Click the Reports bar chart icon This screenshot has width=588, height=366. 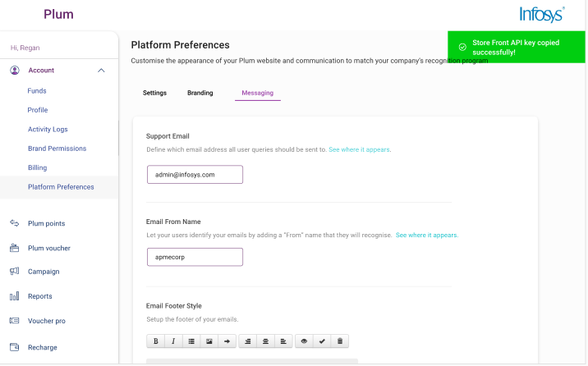[14, 296]
